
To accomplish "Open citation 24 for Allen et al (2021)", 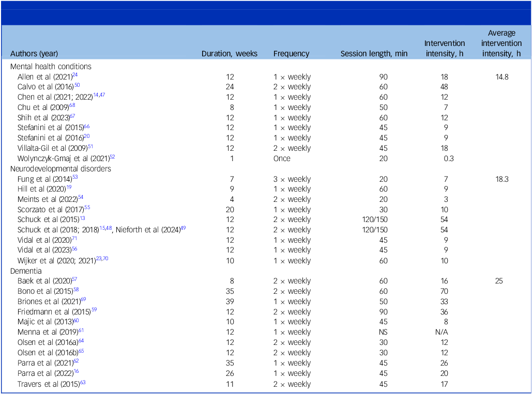I will (75, 75).
